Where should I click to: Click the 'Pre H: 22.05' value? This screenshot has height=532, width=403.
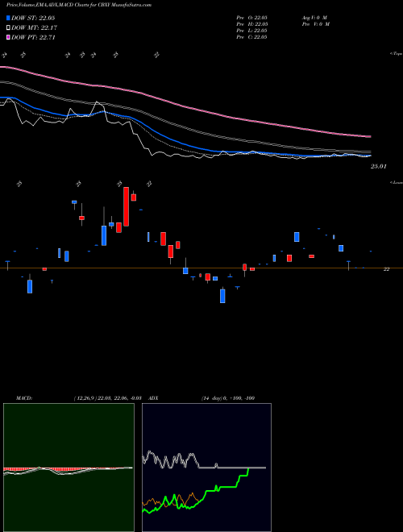pos(252,24)
